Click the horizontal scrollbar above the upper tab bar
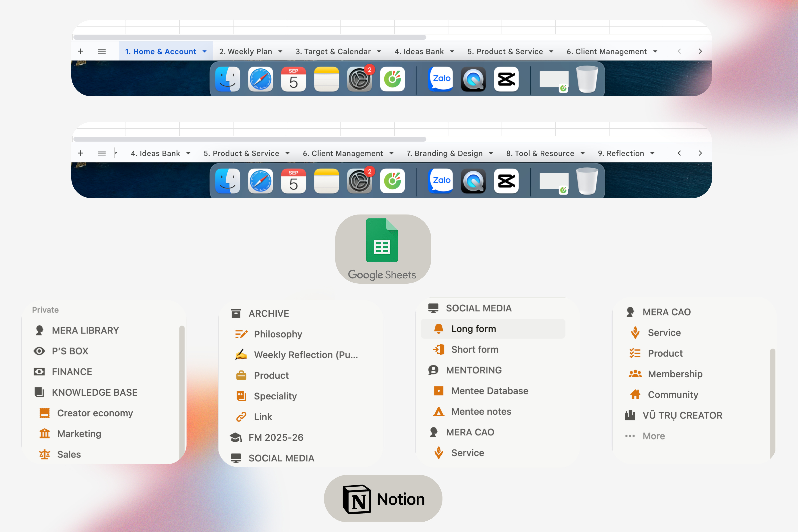 point(250,37)
